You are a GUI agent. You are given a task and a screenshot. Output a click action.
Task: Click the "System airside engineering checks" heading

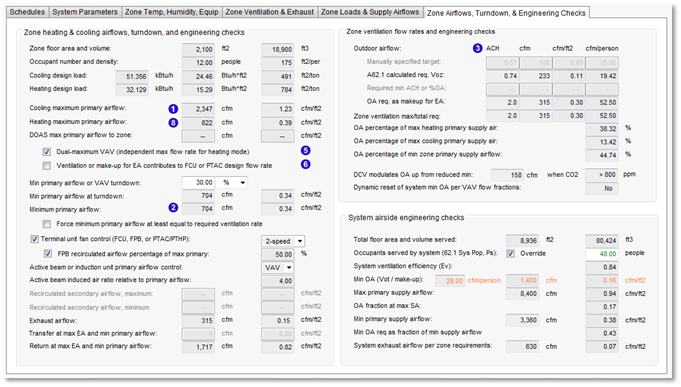(x=406, y=218)
